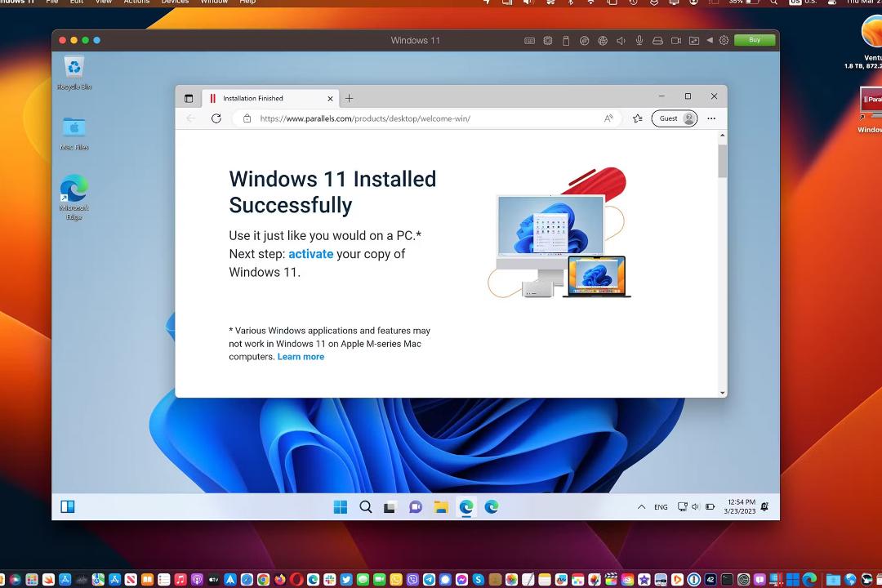Open the shared folders icon in Parallels toolbar
The width and height of the screenshot is (882, 588).
(x=694, y=41)
